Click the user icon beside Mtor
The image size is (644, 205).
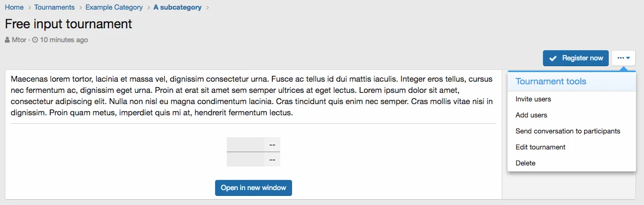[7, 40]
